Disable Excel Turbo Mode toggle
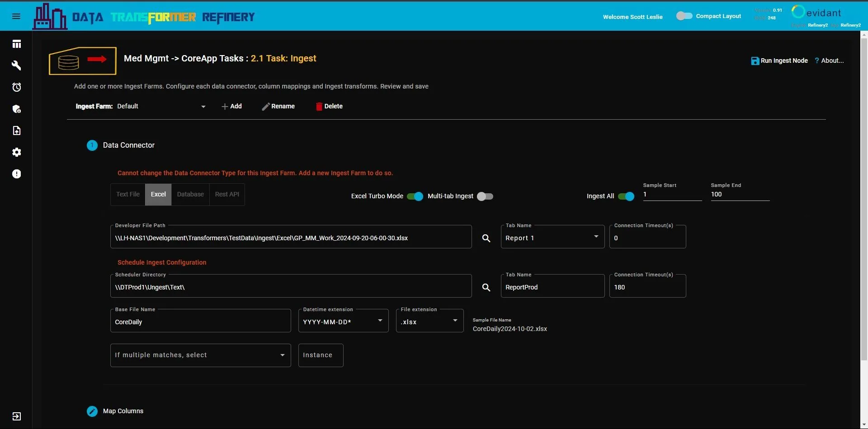 (x=415, y=196)
